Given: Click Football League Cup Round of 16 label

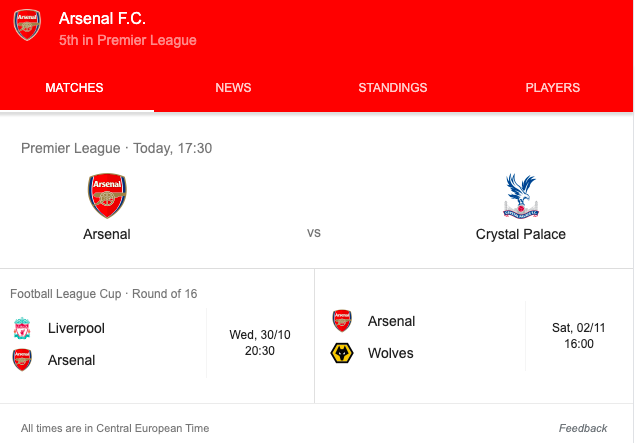Looking at the screenshot, I should tap(101, 294).
